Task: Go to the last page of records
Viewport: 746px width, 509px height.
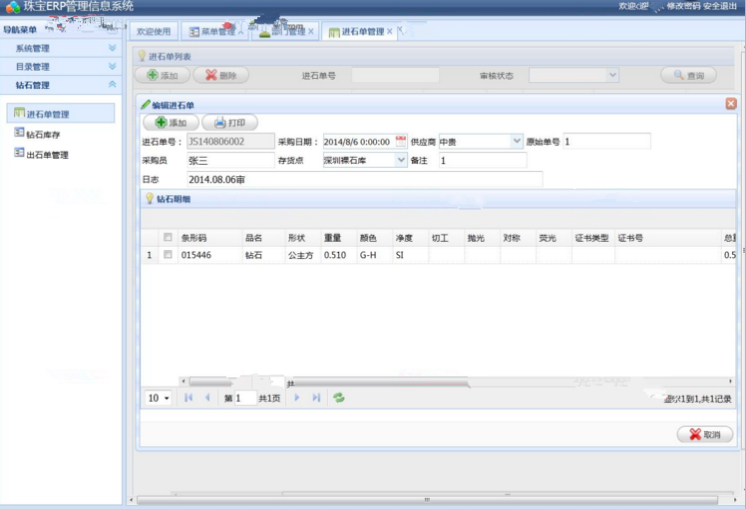Action: 316,398
